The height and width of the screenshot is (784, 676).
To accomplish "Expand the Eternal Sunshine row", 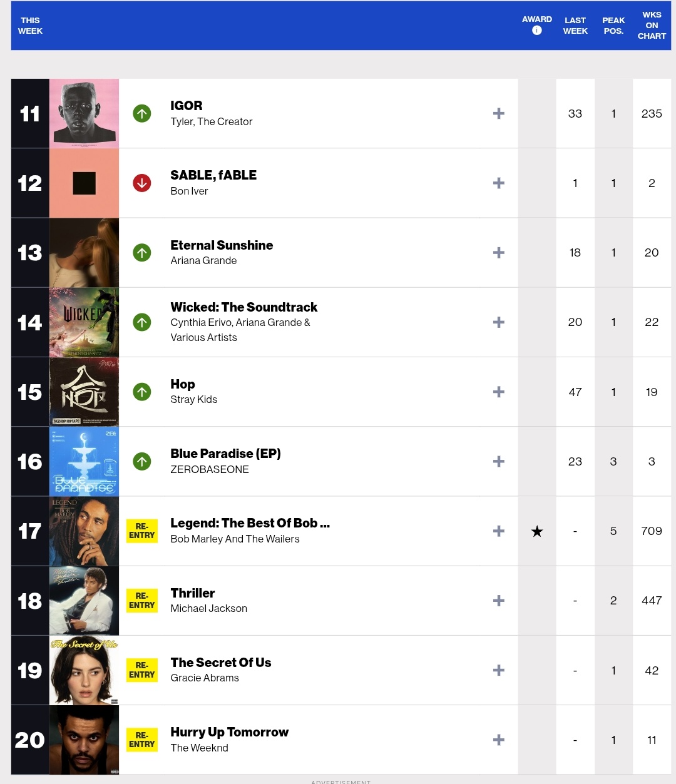I will click(x=498, y=253).
